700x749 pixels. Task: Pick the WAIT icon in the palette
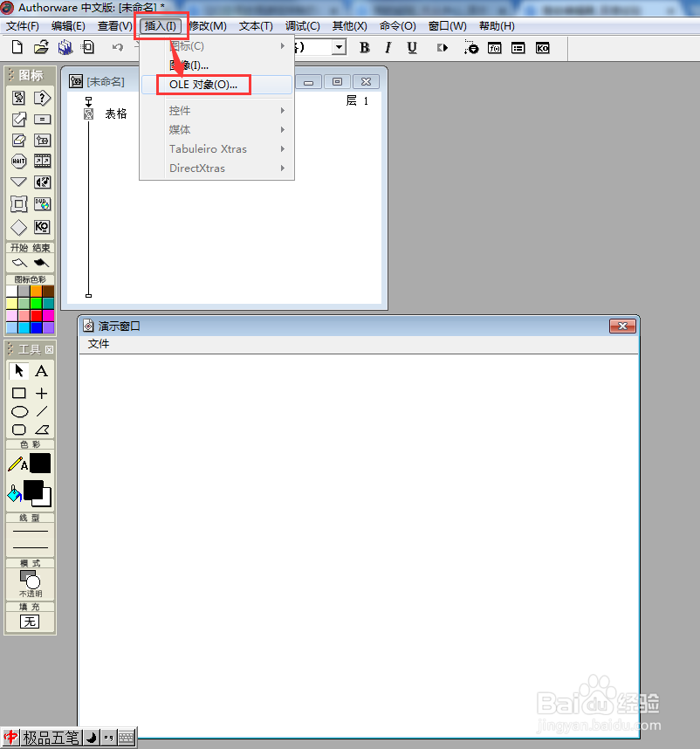pos(18,161)
